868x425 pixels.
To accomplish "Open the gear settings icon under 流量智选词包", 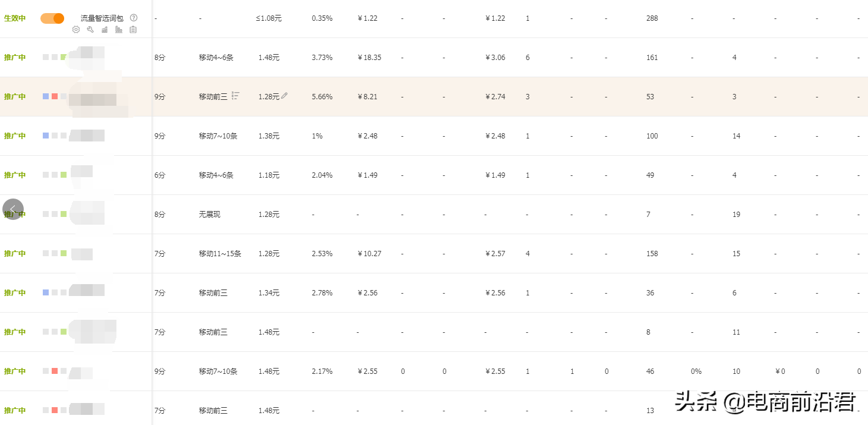I will [76, 30].
